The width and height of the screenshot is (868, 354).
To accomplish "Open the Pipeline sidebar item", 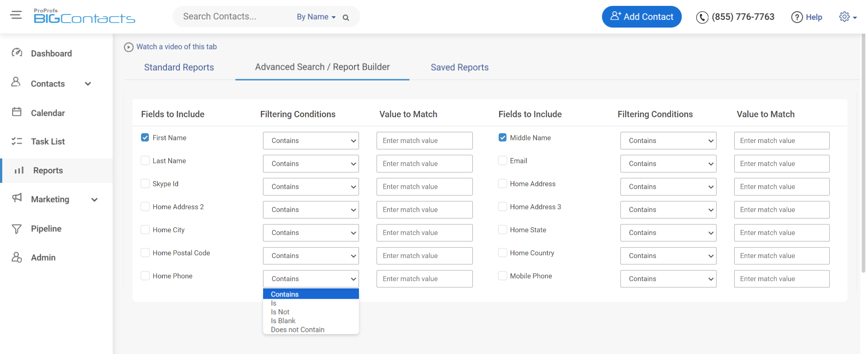I will click(x=46, y=229).
